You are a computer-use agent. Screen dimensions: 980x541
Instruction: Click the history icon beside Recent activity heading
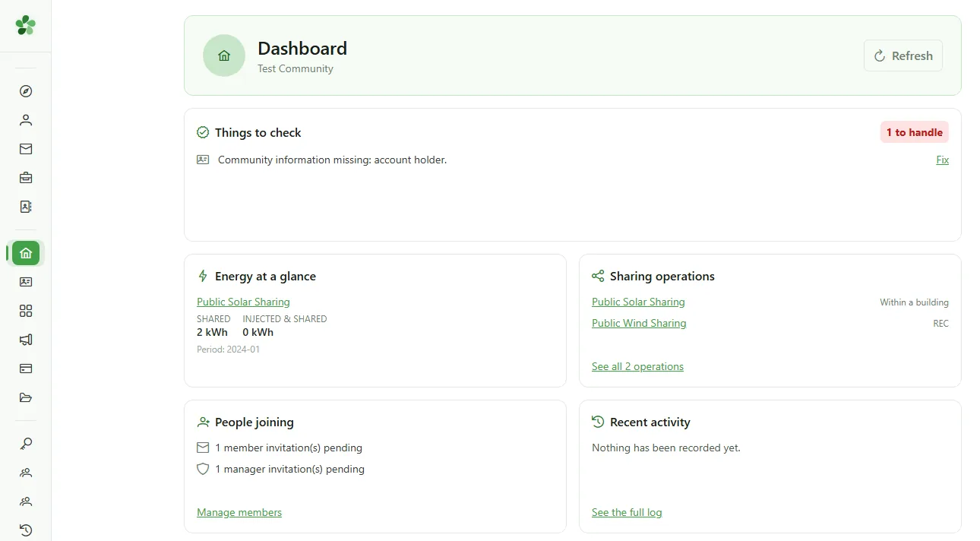tap(598, 422)
